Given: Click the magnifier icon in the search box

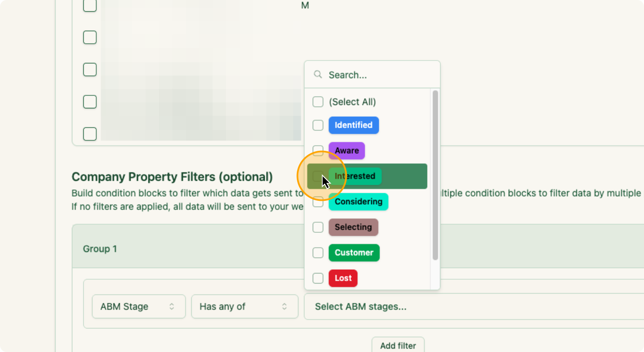Looking at the screenshot, I should coord(318,75).
